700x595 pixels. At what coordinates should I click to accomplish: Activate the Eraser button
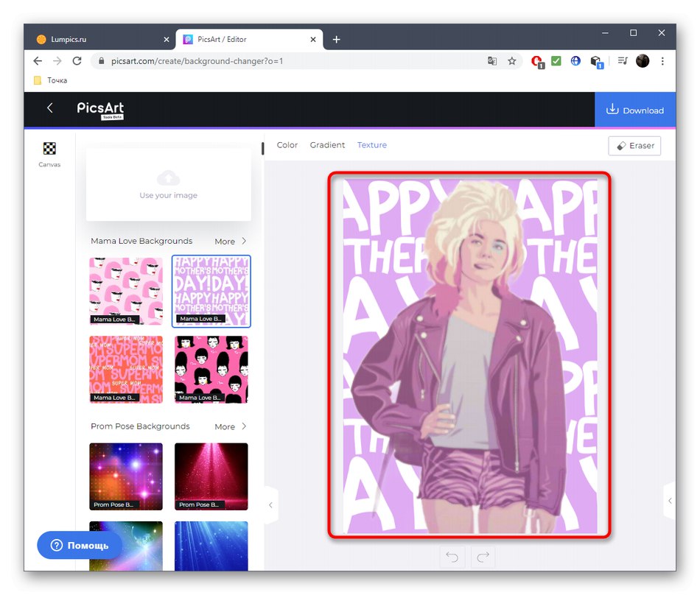click(x=634, y=146)
